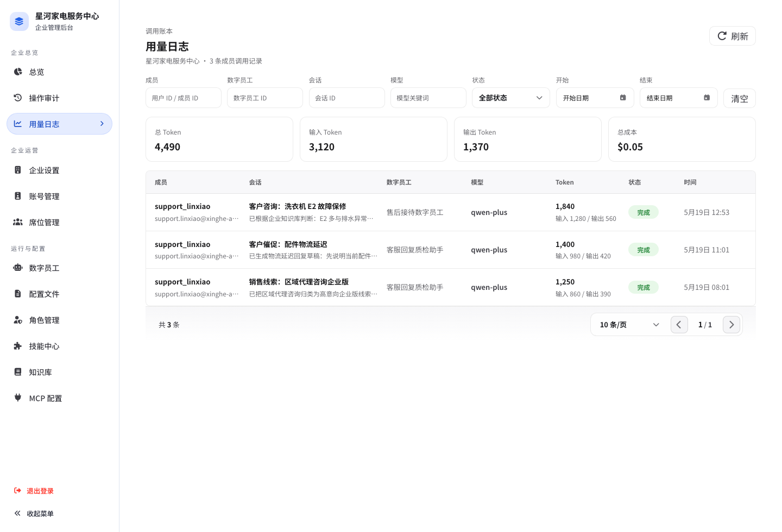Open 账号管理 menu item

[x=59, y=196]
